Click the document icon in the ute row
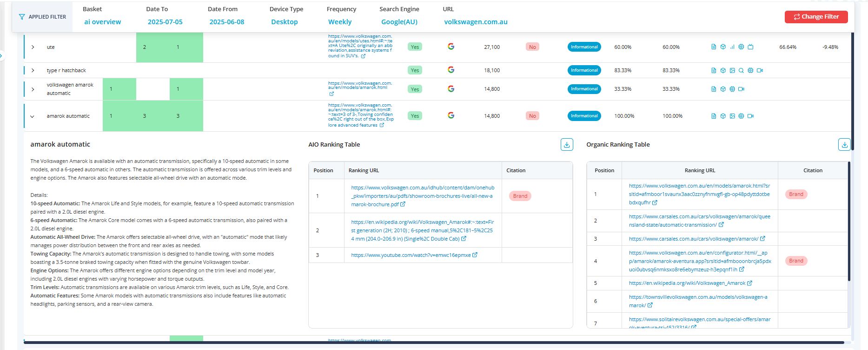 [x=714, y=47]
